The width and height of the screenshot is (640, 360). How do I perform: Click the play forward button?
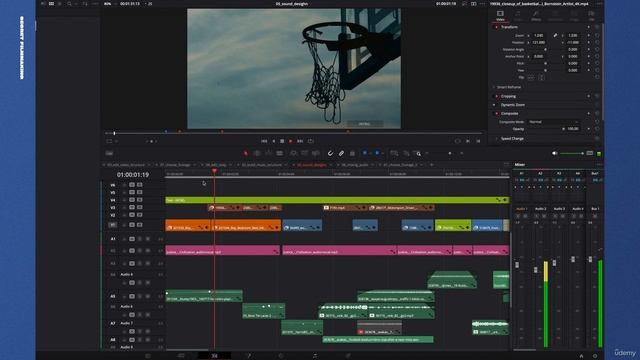[x=291, y=141]
